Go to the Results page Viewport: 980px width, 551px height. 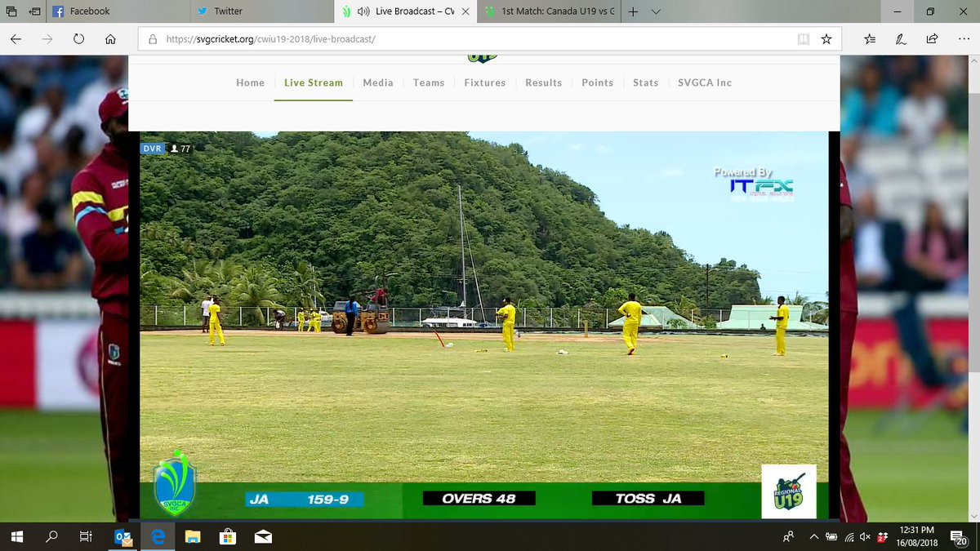click(544, 82)
